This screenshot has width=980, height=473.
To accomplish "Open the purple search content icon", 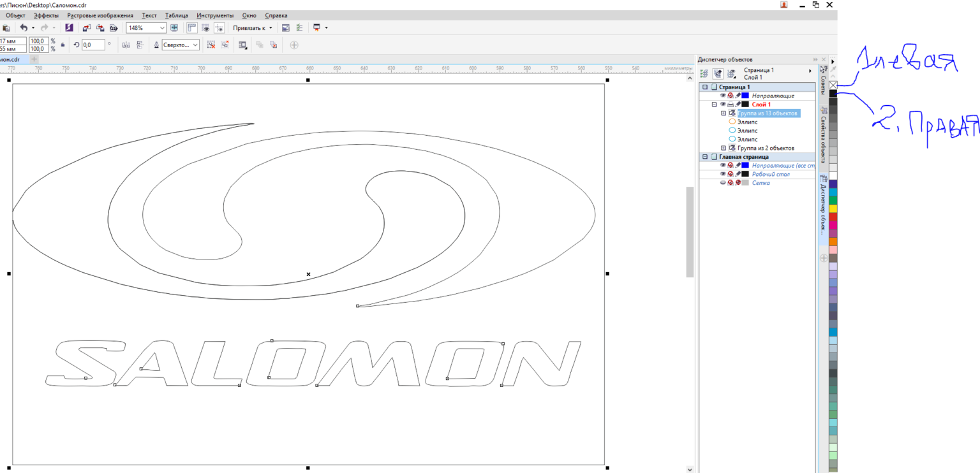I will tap(70, 28).
